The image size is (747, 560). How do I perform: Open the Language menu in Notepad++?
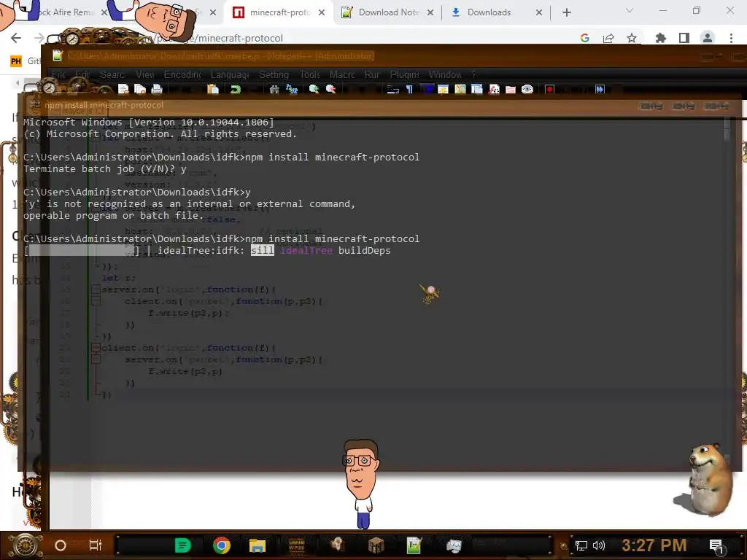[x=230, y=75]
